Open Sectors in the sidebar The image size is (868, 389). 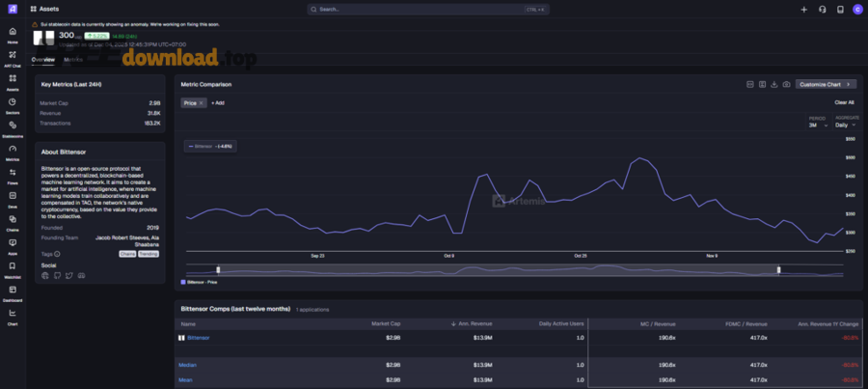click(x=13, y=106)
